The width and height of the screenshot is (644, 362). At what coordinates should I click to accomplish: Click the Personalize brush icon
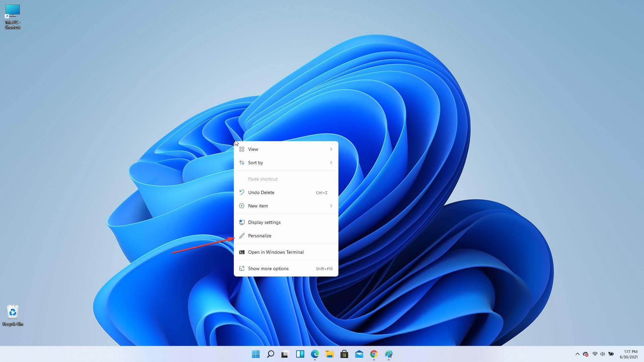click(241, 236)
